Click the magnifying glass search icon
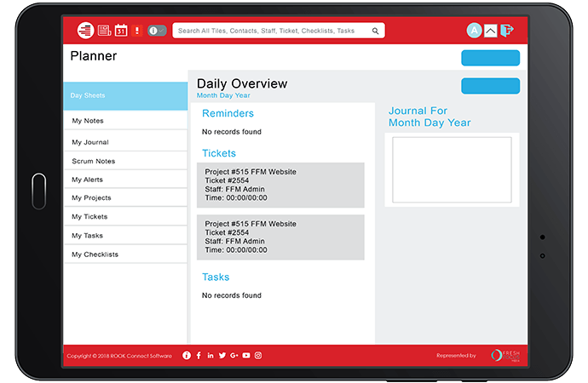The height and width of the screenshot is (383, 588). (x=375, y=31)
